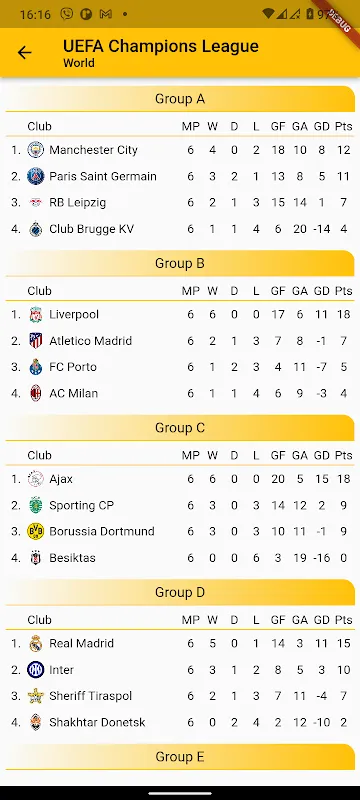
Task: Open the Shakhtar Donetsk row
Action: [x=180, y=723]
